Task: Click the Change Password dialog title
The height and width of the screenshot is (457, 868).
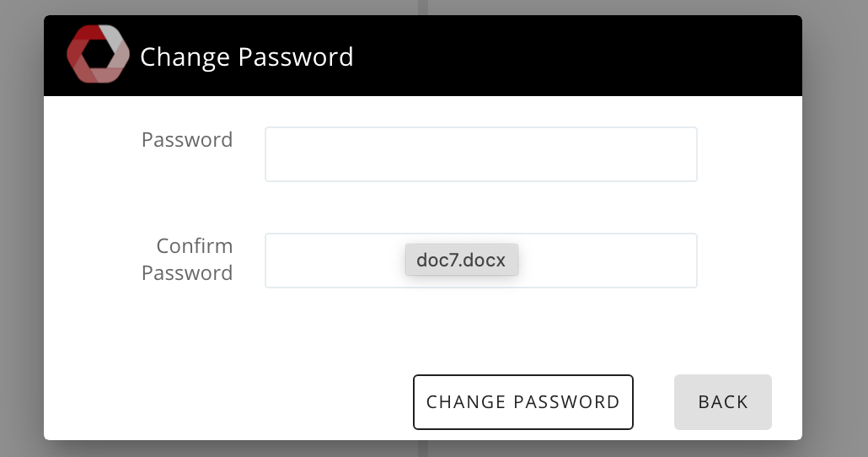Action: (246, 56)
